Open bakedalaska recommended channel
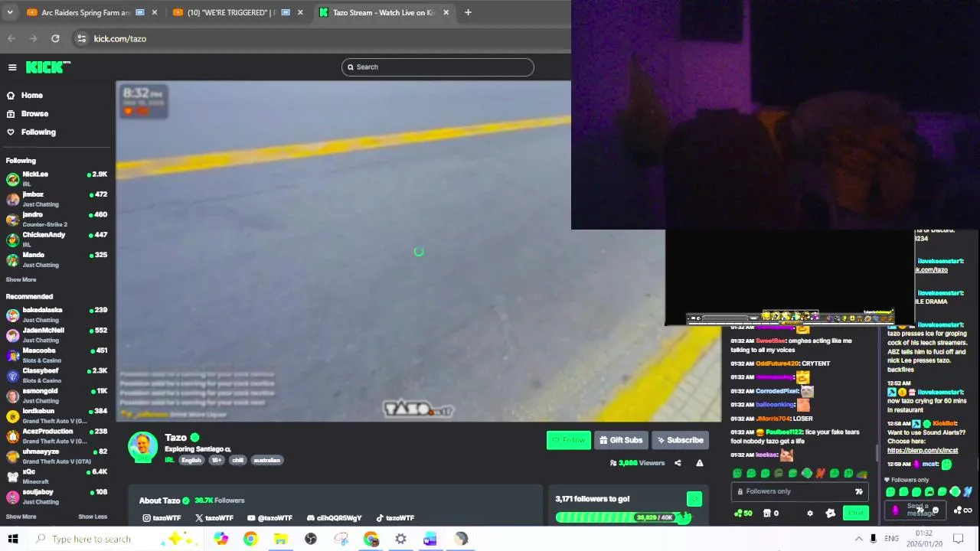The height and width of the screenshot is (551, 980). 57,315
